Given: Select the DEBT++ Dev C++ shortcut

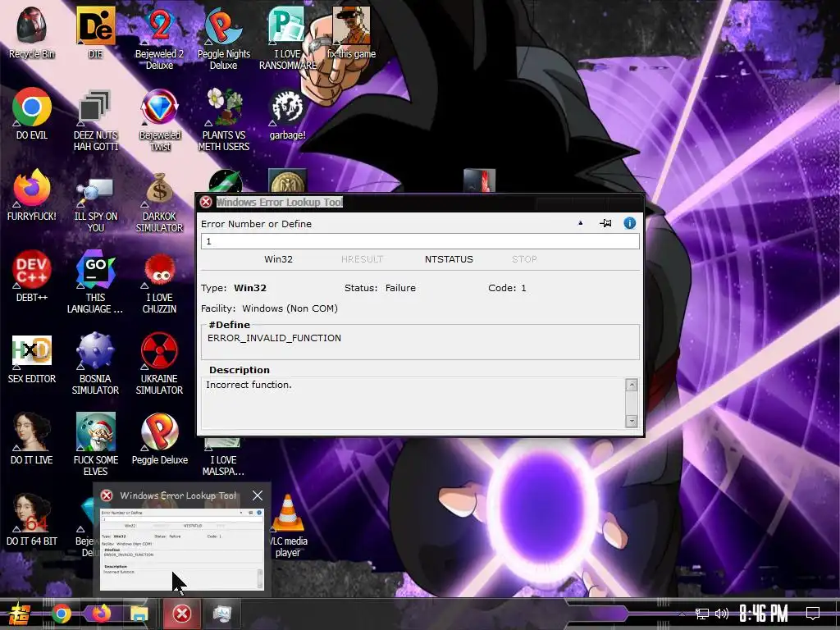Looking at the screenshot, I should 32,276.
